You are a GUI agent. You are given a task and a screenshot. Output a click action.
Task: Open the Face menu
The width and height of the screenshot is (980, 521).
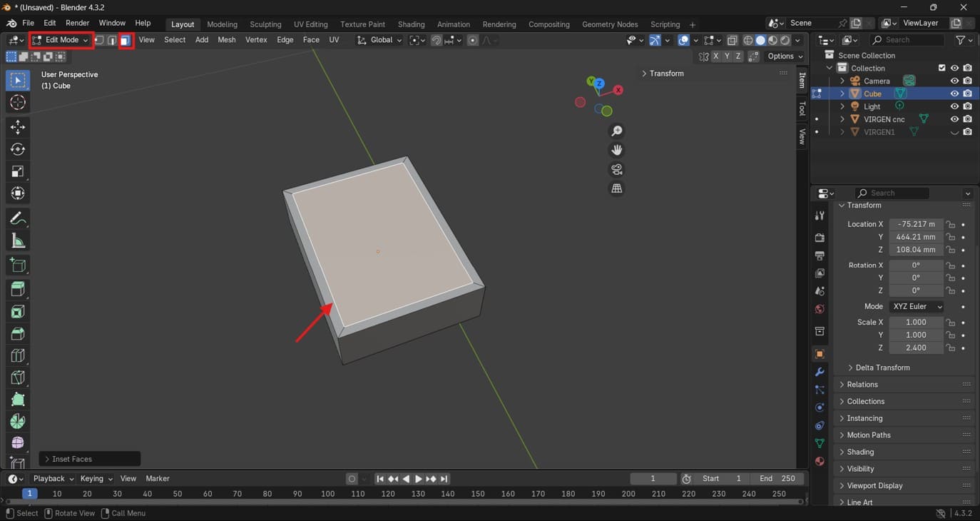pos(311,40)
